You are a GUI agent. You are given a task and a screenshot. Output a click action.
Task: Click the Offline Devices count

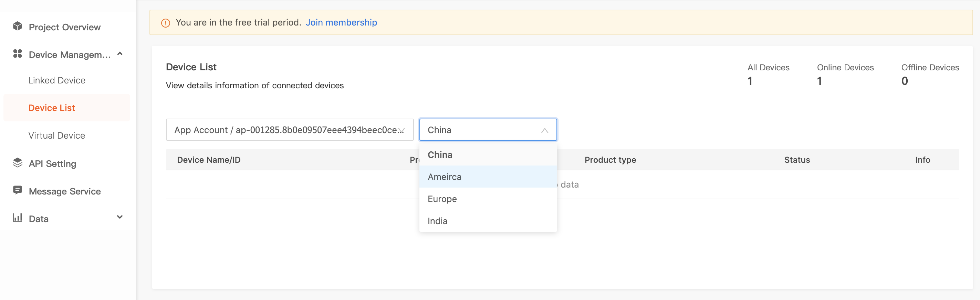click(905, 81)
